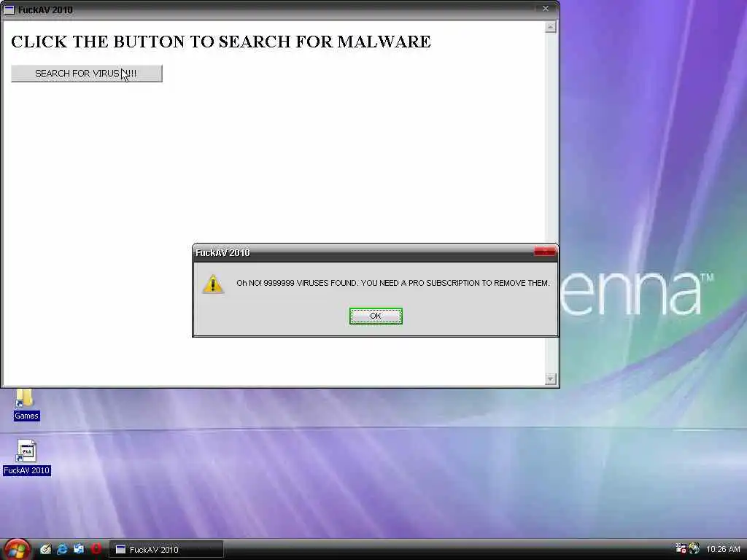Select the Games desktop shortcut
The width and height of the screenshot is (747, 560).
tap(26, 405)
